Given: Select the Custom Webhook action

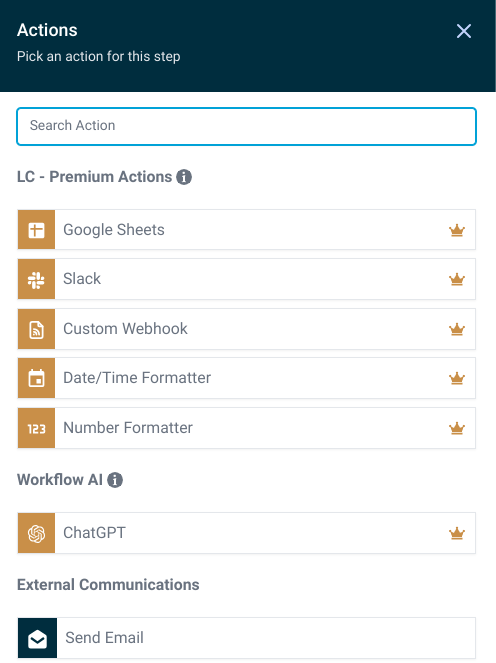Looking at the screenshot, I should coord(247,329).
